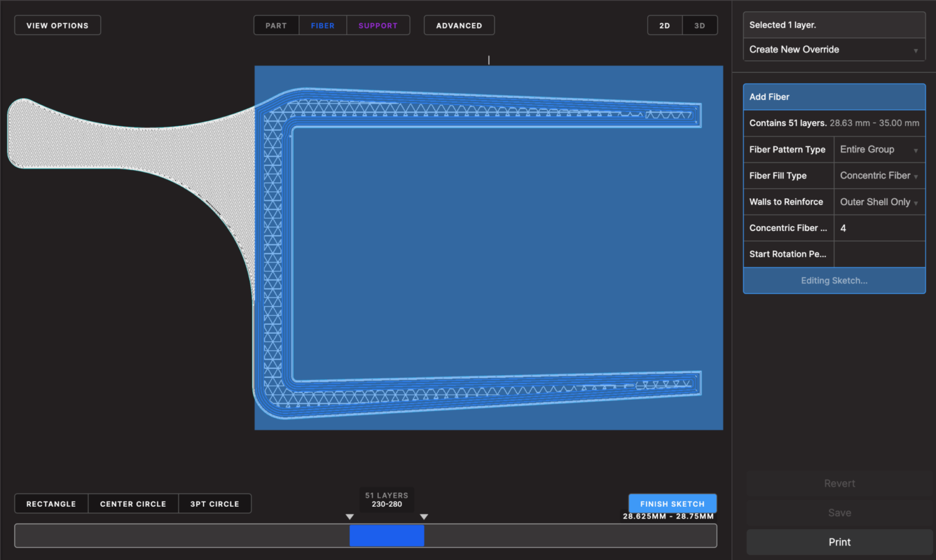The height and width of the screenshot is (560, 936).
Task: Open the Create New Override dropdown
Action: coord(834,49)
